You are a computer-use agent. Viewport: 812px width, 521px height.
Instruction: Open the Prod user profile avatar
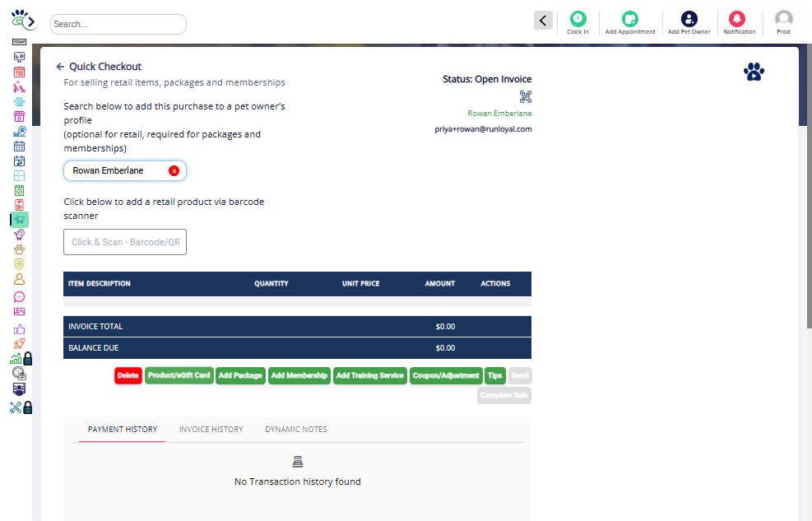click(x=783, y=19)
